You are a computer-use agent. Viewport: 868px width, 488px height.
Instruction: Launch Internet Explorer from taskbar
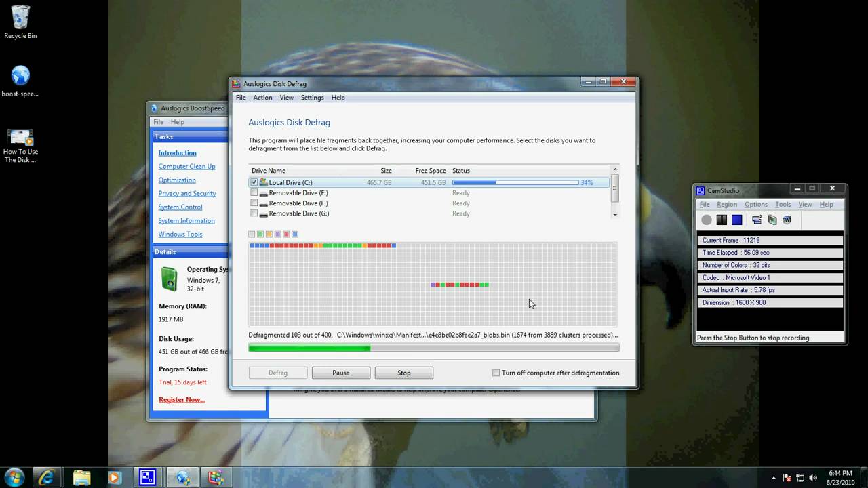(47, 477)
